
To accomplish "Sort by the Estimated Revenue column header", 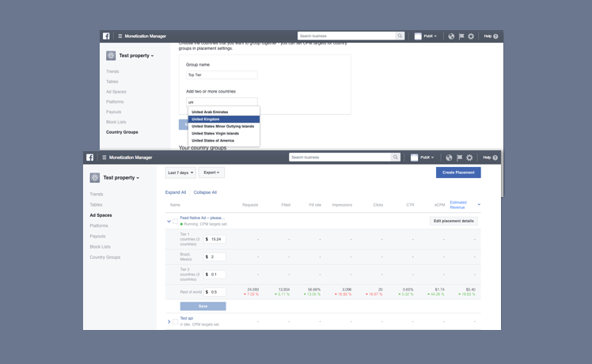I will tap(458, 205).
